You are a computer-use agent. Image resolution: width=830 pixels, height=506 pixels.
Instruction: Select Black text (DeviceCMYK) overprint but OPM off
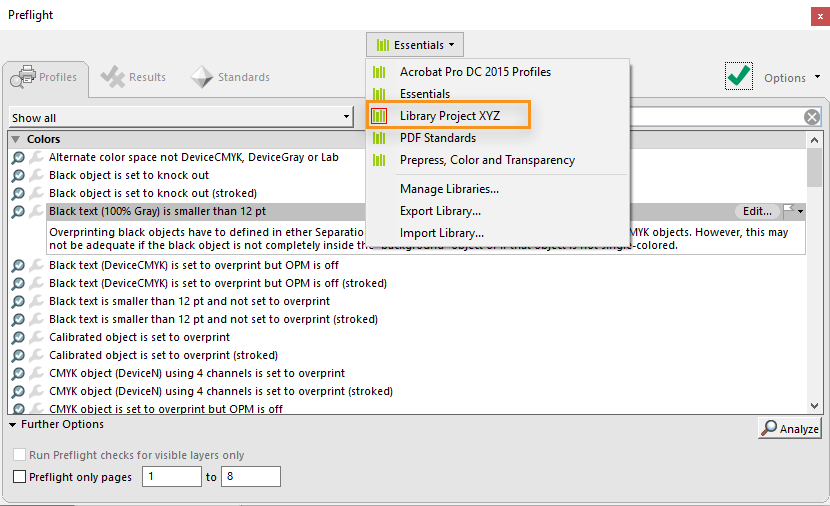pyautogui.click(x=194, y=265)
